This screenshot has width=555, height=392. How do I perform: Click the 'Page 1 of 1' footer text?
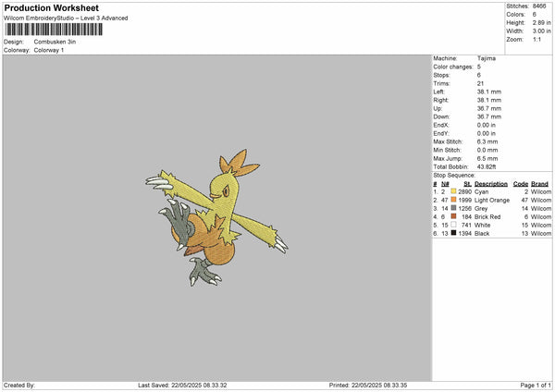(x=536, y=386)
